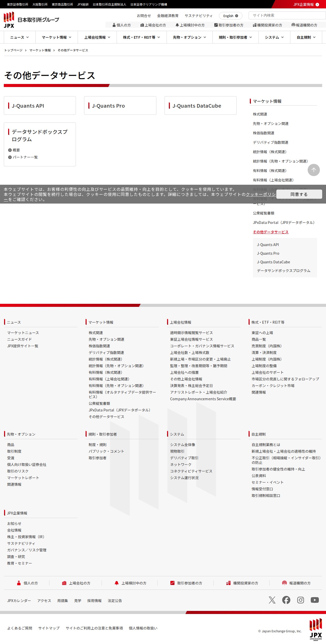Screen dimensions: 326x644
Task: Go to JPX総研 in the top bar
Action: coord(83,5)
